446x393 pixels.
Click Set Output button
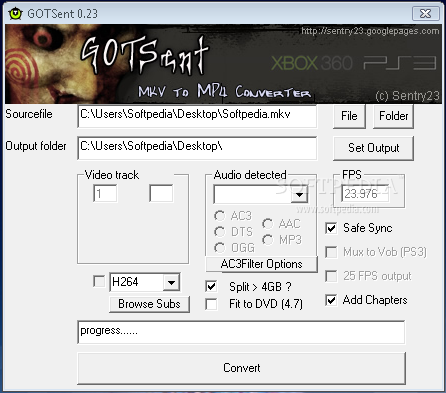[x=373, y=148]
